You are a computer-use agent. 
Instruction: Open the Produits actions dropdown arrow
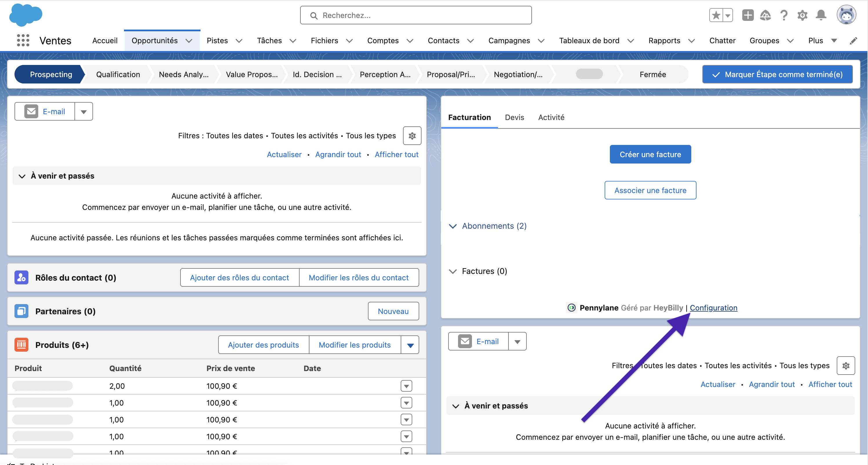click(x=410, y=345)
